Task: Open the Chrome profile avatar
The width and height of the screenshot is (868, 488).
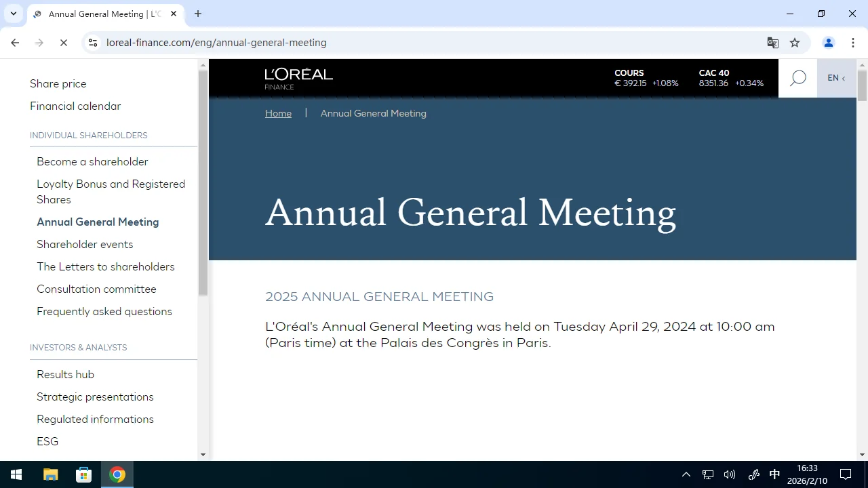Action: (x=828, y=42)
